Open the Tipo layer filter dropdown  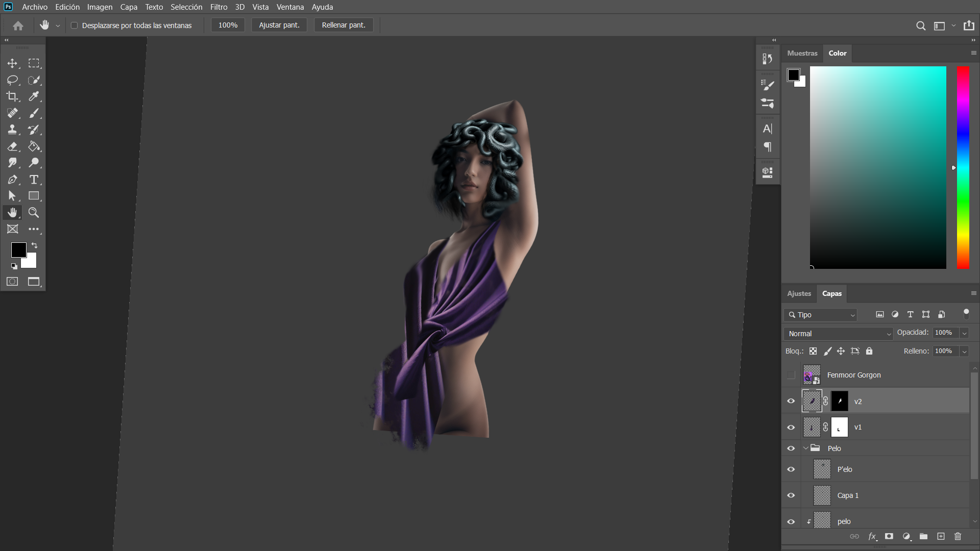[x=820, y=315]
